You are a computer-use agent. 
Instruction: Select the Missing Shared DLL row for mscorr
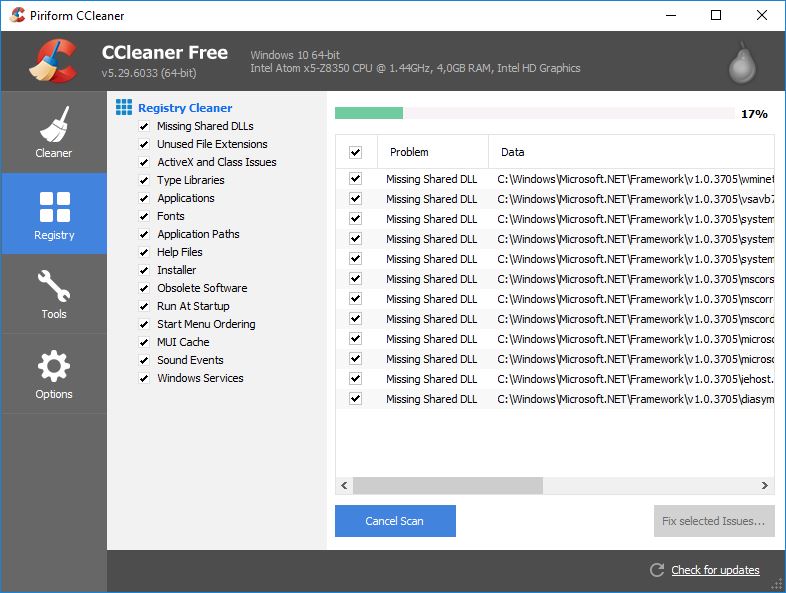[554, 299]
